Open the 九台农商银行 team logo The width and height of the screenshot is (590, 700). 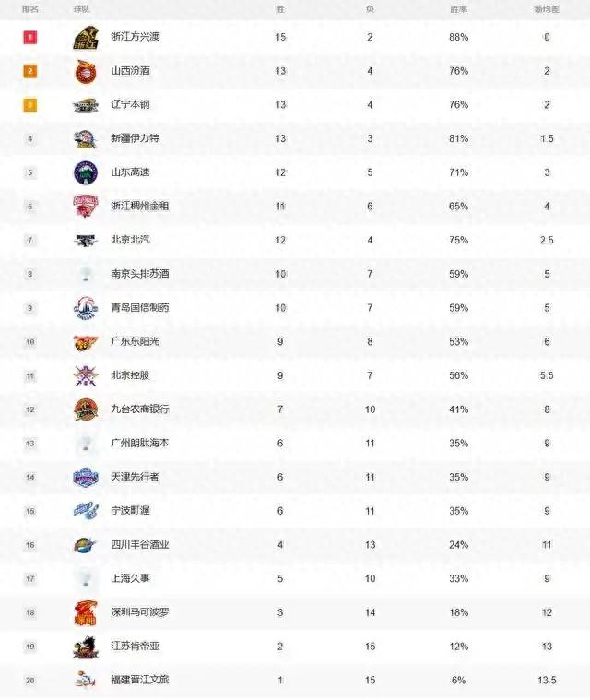(85, 409)
